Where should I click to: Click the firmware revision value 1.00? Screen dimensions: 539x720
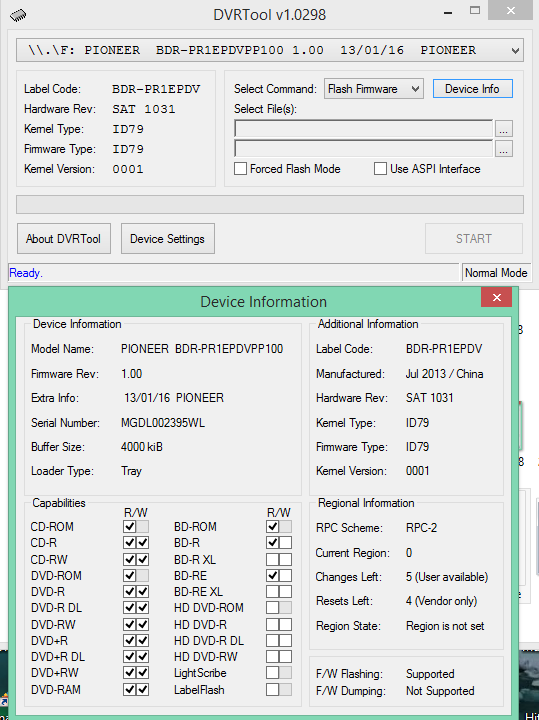pyautogui.click(x=131, y=374)
